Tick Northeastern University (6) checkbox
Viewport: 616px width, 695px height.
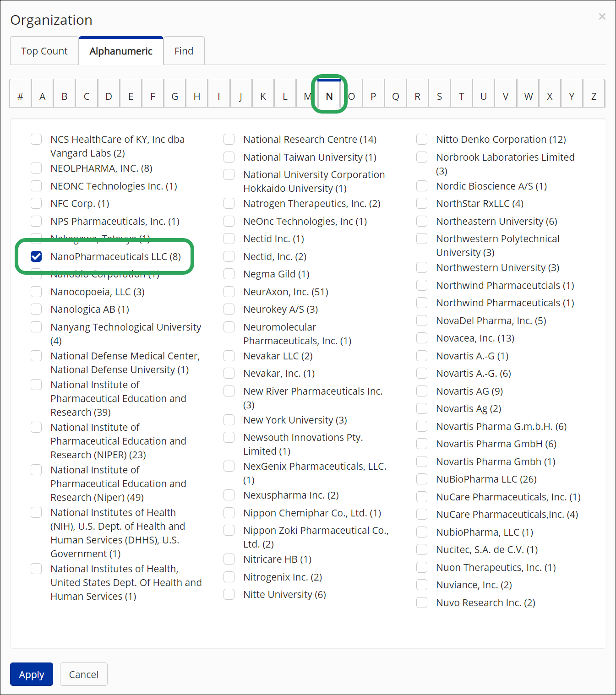tap(422, 221)
